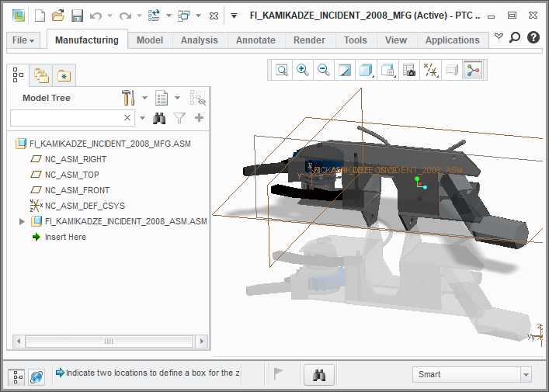Open the Undo history dropdown arrow
Image resolution: width=549 pixels, height=392 pixels.
110,16
